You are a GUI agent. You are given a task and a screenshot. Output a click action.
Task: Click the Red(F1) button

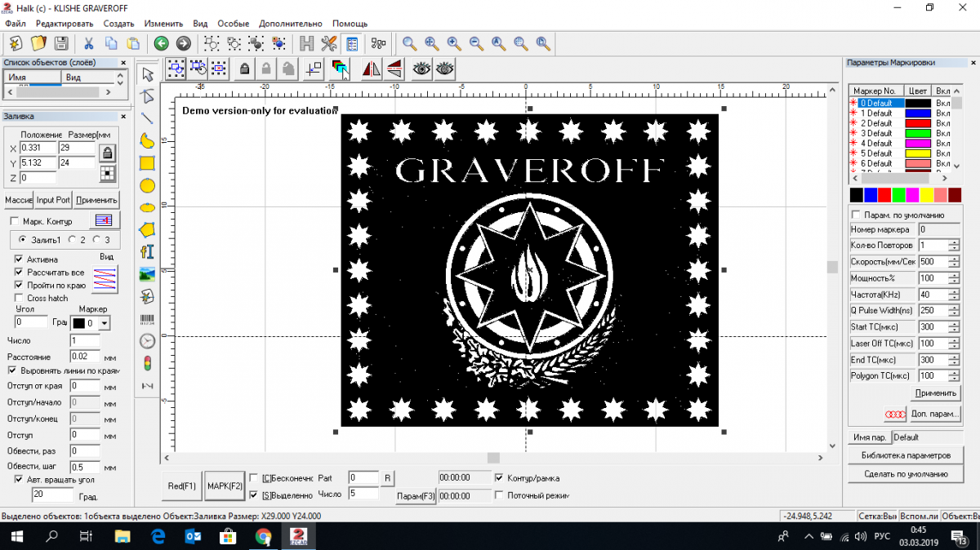[182, 486]
